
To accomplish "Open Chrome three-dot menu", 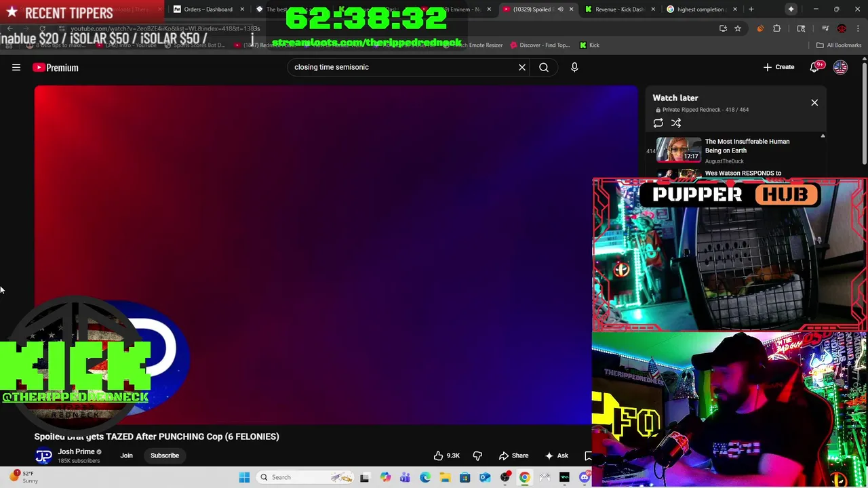I will pos(858,28).
